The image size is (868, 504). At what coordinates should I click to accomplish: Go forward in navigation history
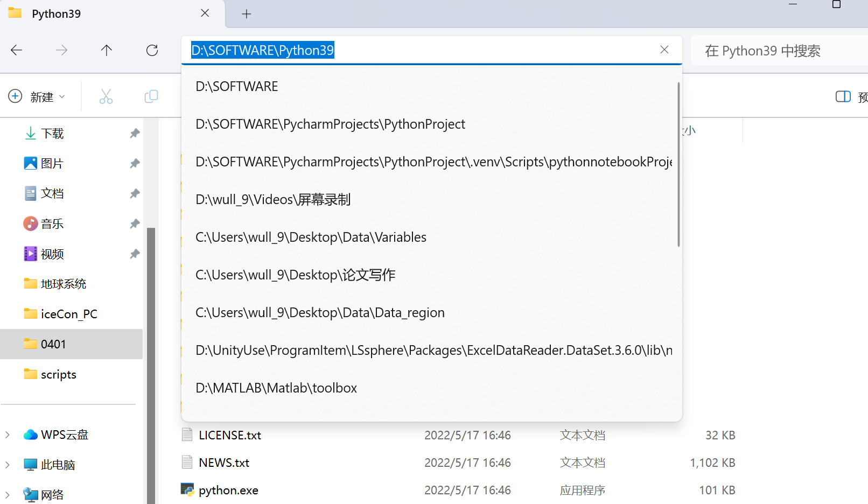pos(61,50)
